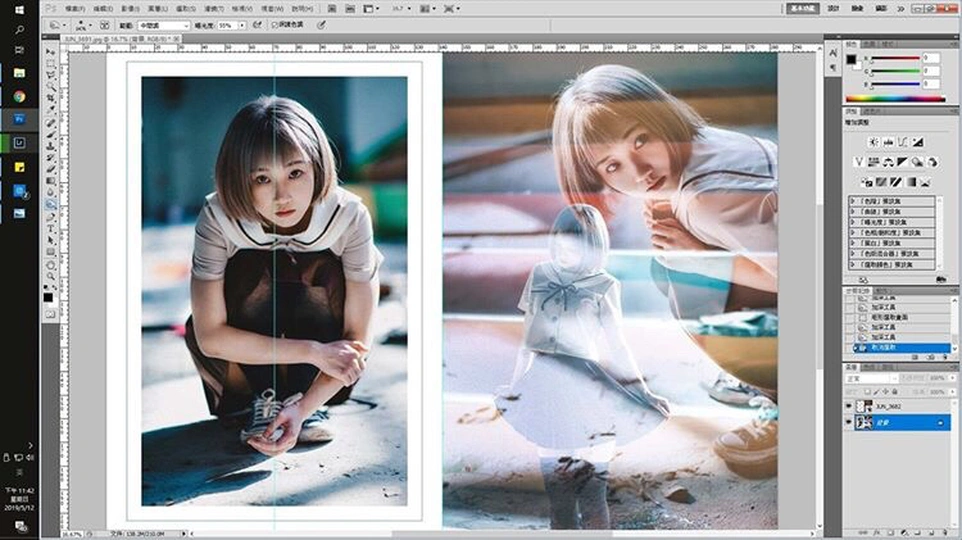The image size is (962, 540).
Task: Select the Rectangular Marquee tool
Action: tap(50, 63)
